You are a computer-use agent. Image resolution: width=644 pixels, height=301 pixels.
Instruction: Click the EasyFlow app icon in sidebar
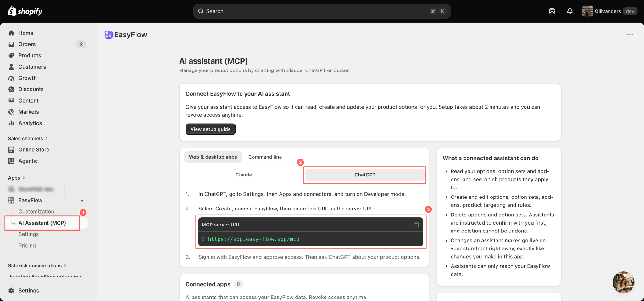pyautogui.click(x=11, y=200)
